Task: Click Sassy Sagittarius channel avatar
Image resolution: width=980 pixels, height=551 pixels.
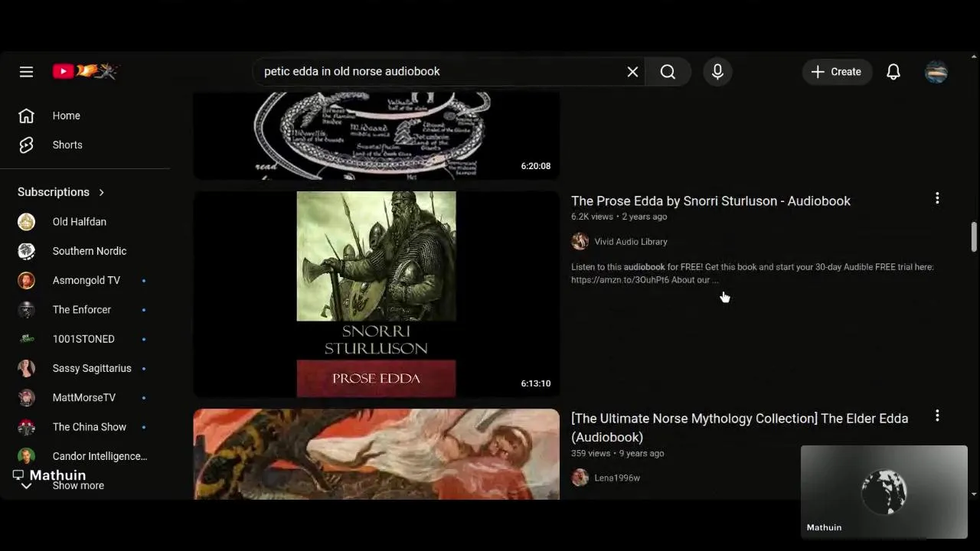Action: tap(26, 368)
